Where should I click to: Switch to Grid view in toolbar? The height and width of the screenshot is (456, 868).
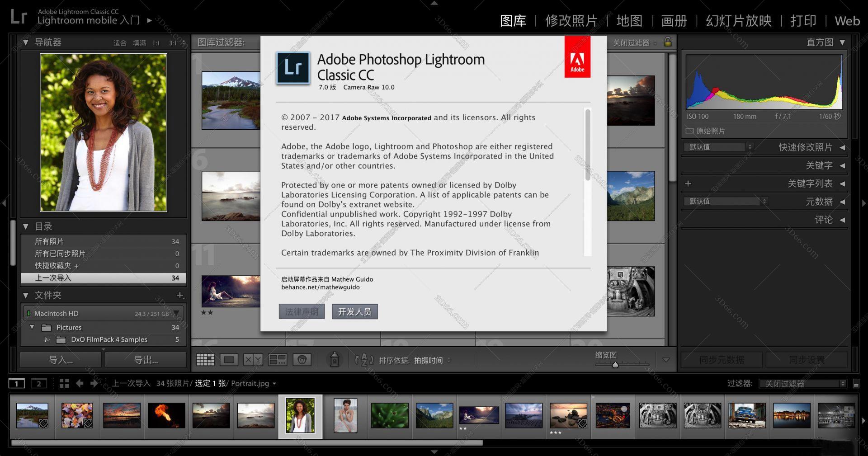click(205, 360)
